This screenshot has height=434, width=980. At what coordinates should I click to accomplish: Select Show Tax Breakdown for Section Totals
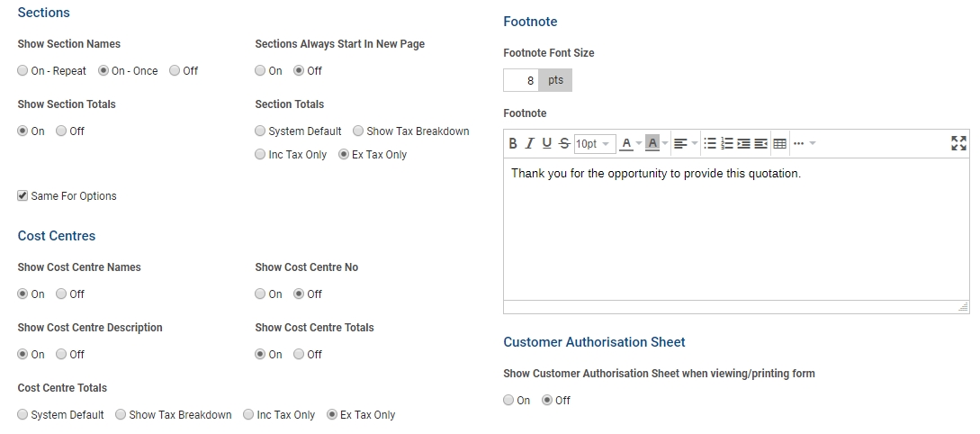coord(358,131)
